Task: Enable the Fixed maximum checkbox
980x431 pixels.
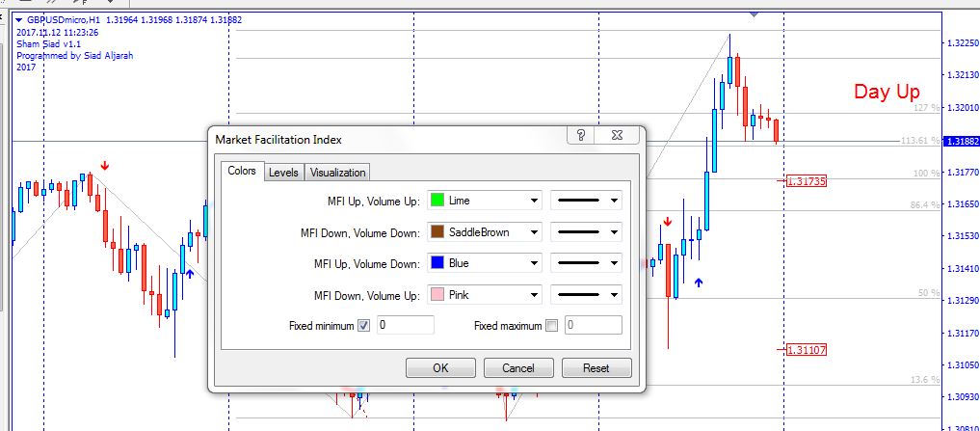Action: (551, 326)
